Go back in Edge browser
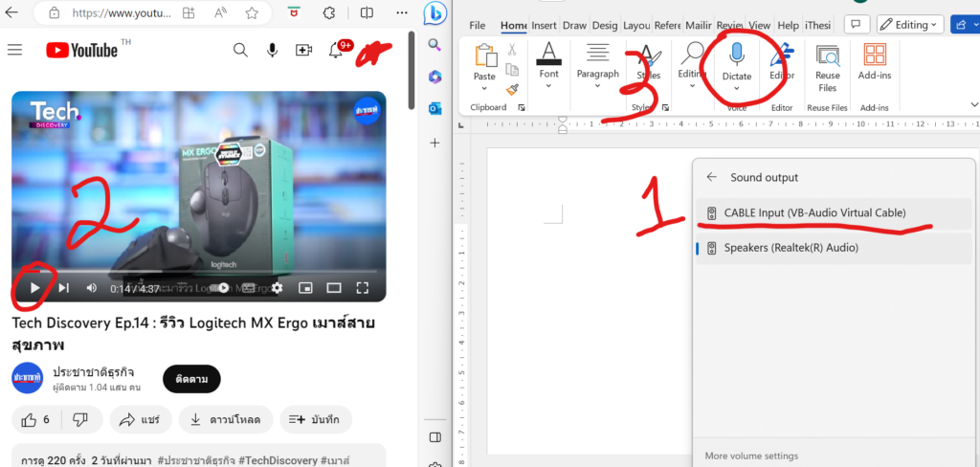This screenshot has width=980, height=467. click(x=11, y=11)
